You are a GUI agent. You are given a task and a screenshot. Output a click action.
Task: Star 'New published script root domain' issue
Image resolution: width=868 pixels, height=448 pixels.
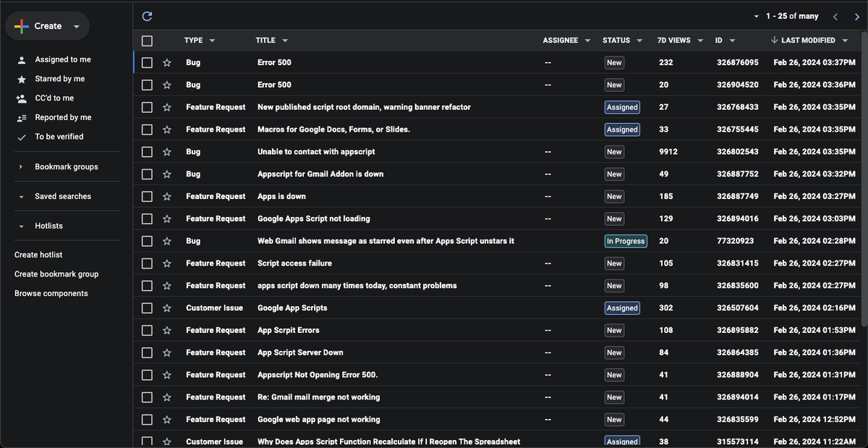tap(167, 107)
